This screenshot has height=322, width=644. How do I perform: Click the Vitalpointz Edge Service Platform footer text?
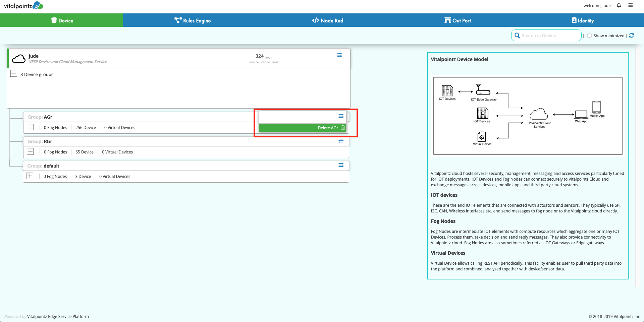click(x=58, y=316)
